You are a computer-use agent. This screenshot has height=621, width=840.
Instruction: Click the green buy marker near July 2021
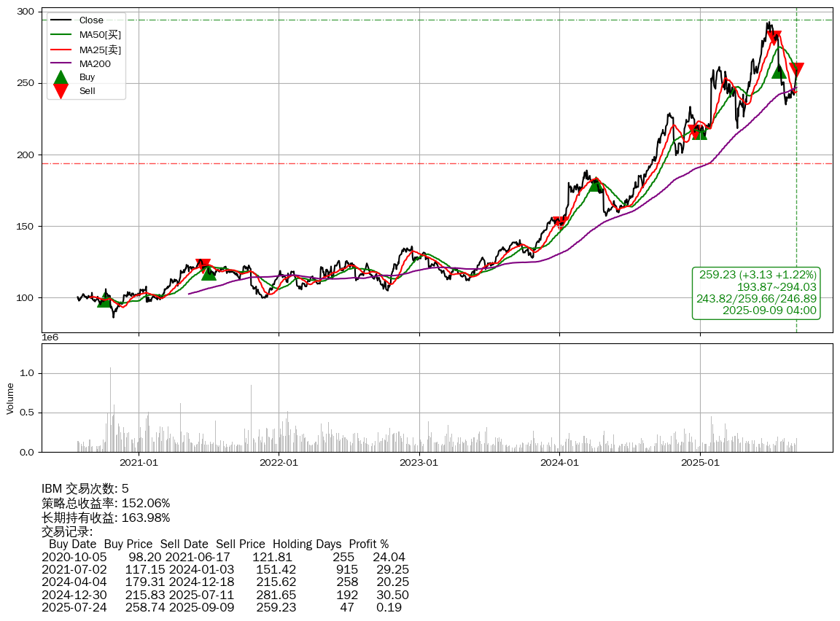(209, 273)
